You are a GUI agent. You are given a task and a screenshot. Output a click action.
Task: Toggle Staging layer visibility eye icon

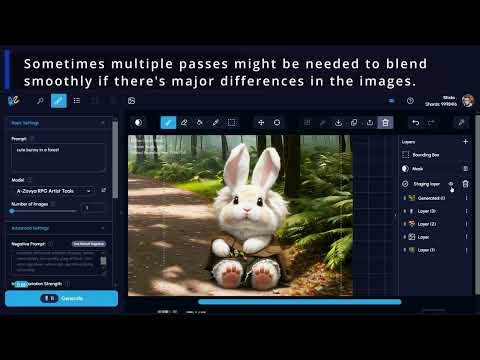pyautogui.click(x=451, y=184)
